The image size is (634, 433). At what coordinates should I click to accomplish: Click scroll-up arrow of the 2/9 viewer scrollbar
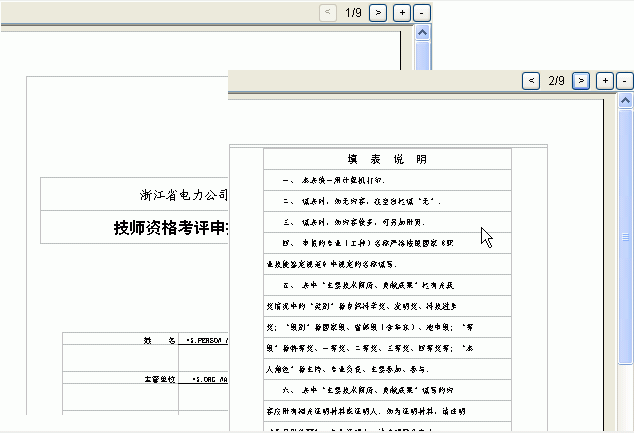(x=626, y=101)
